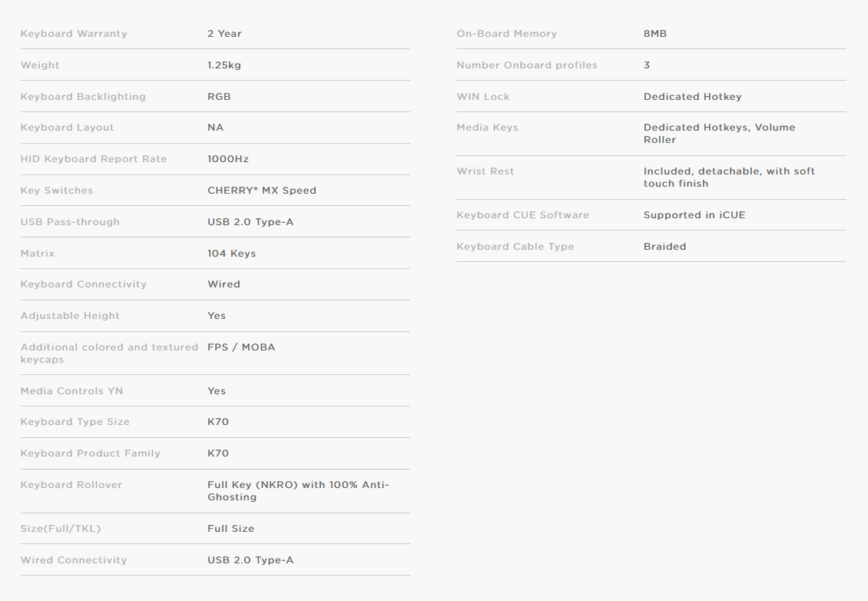Click the 104 Keys matrix value
The height and width of the screenshot is (601, 868).
(x=232, y=254)
